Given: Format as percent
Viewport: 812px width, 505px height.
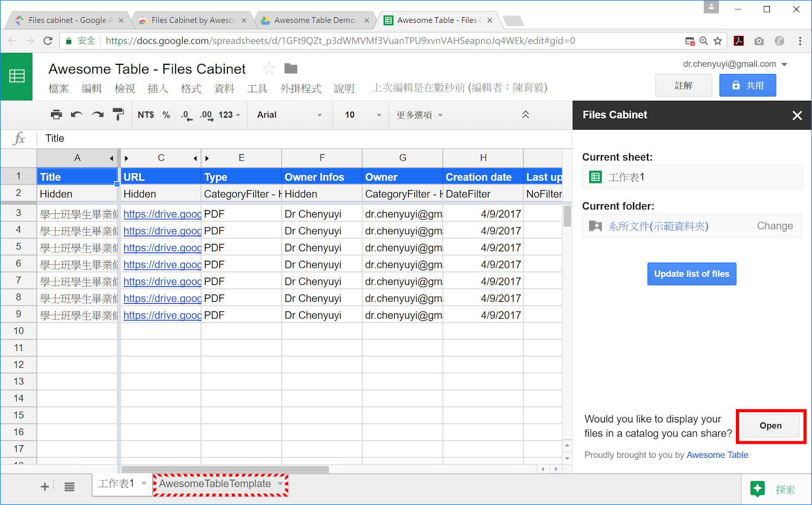Looking at the screenshot, I should click(166, 115).
